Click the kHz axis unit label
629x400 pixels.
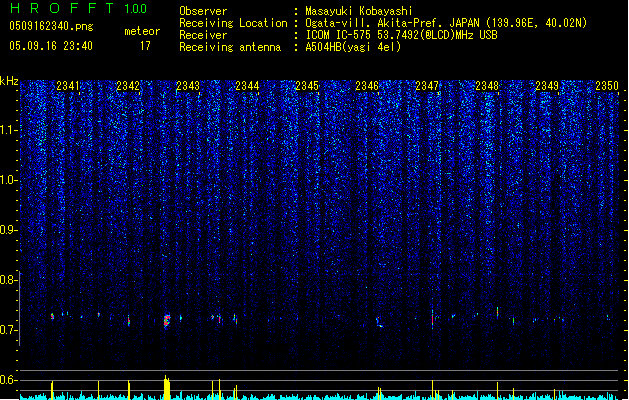9,81
